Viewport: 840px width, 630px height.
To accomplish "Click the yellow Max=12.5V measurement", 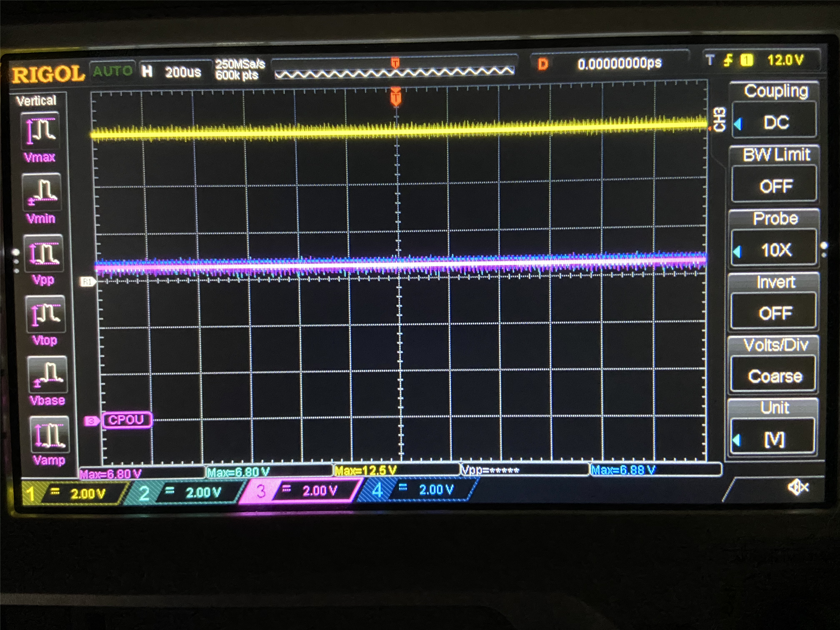I will (365, 471).
